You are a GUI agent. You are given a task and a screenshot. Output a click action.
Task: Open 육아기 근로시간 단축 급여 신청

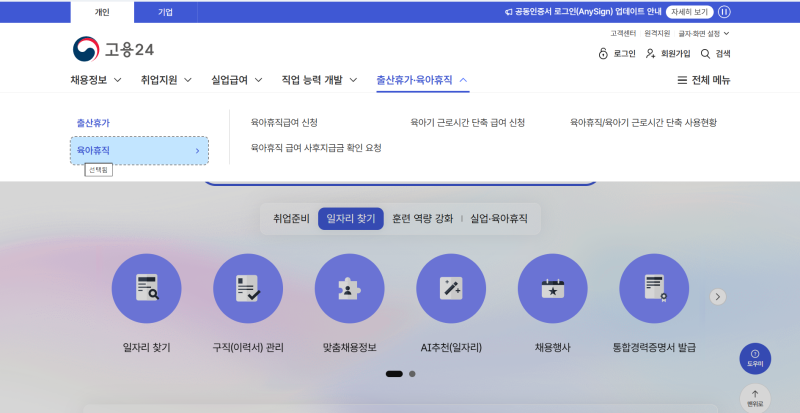467,123
